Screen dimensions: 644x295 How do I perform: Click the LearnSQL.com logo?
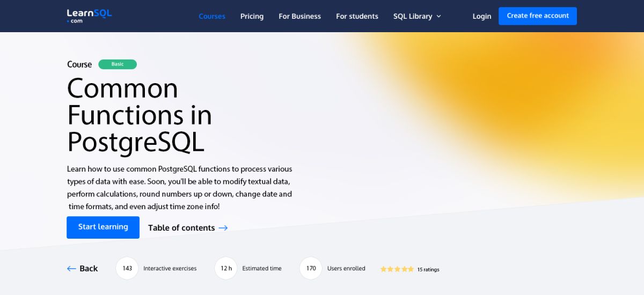[89, 16]
